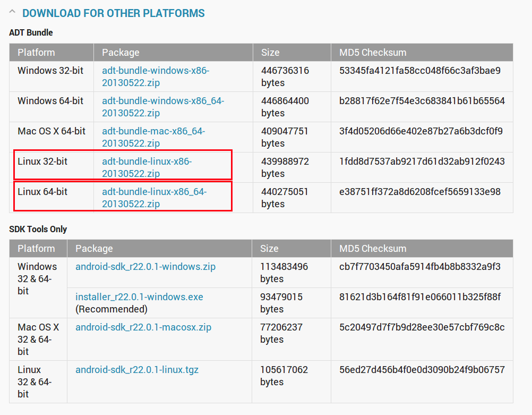The width and height of the screenshot is (532, 415).
Task: Download adt-bundle-mac-x86_64-20130522.zip
Action: click(x=153, y=137)
